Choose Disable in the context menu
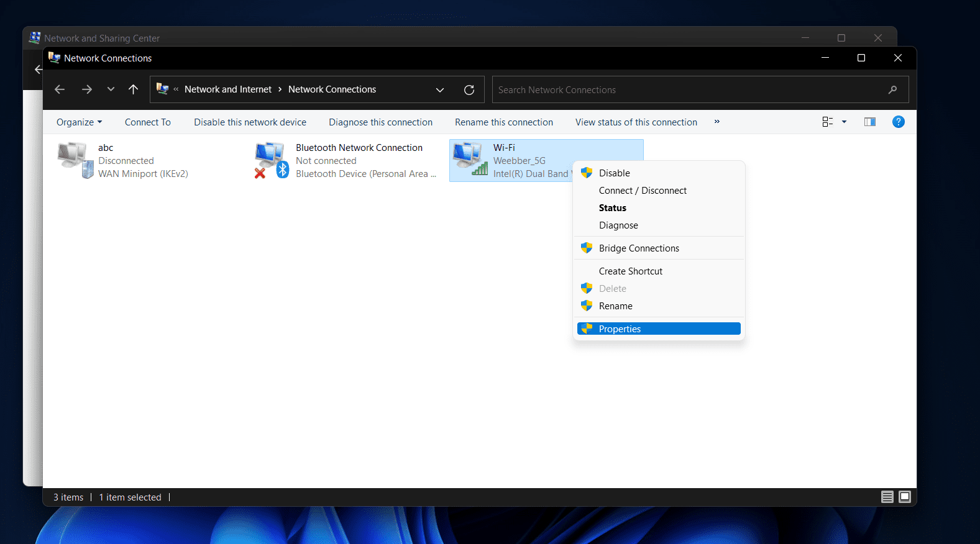The height and width of the screenshot is (544, 980). point(659,173)
